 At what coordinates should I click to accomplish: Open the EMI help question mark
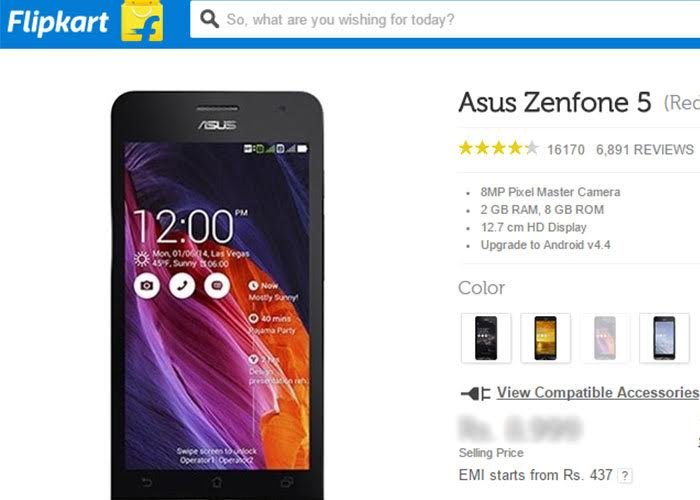point(625,475)
